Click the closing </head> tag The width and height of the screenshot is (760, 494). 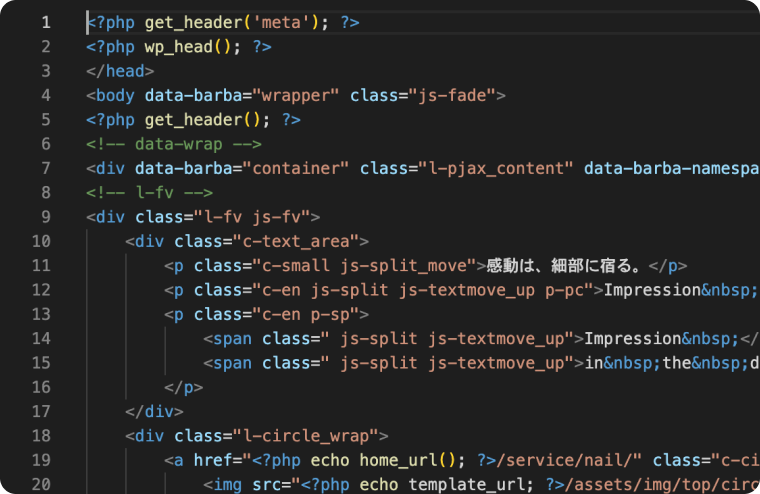(x=120, y=71)
